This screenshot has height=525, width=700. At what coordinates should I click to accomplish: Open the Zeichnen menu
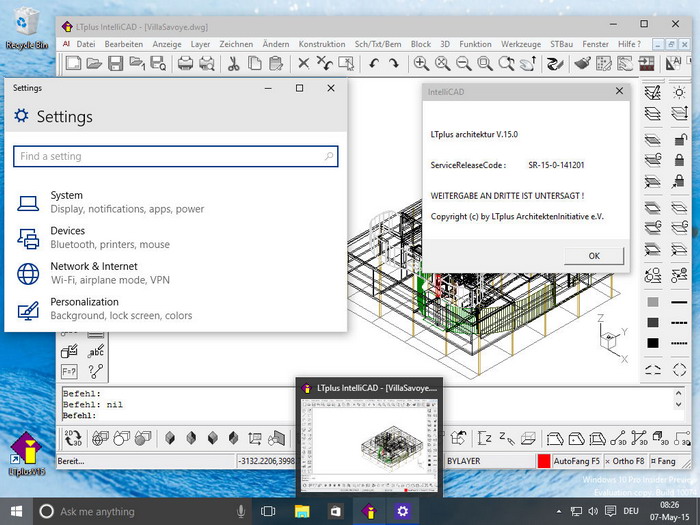click(236, 44)
